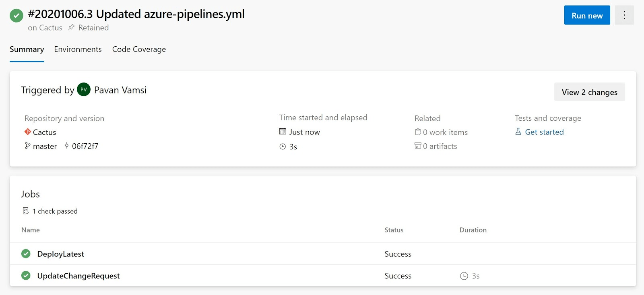Open the Cactus repository link
Viewport: 644px width, 295px height.
pyautogui.click(x=44, y=132)
